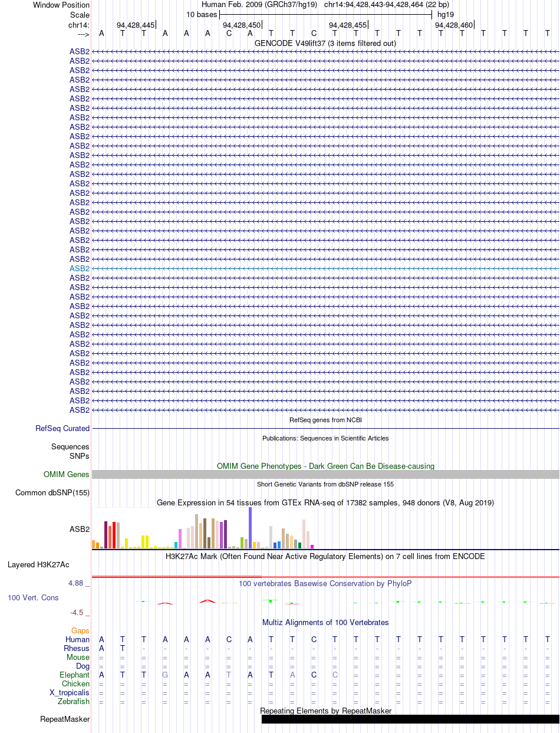Screen dimensions: 560x733
Task: Click the gray OMIM Genes item bar
Action: pos(325,475)
